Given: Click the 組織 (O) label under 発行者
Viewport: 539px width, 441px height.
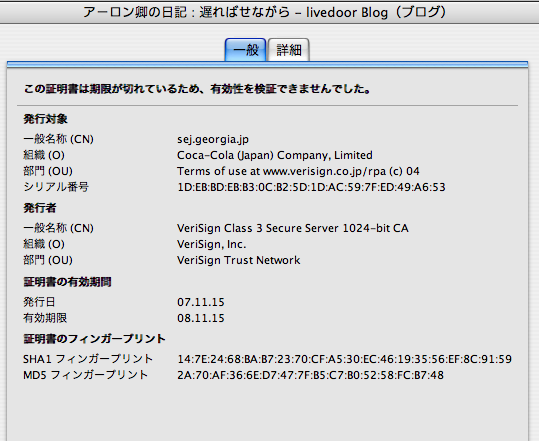Looking at the screenshot, I should tap(44, 244).
